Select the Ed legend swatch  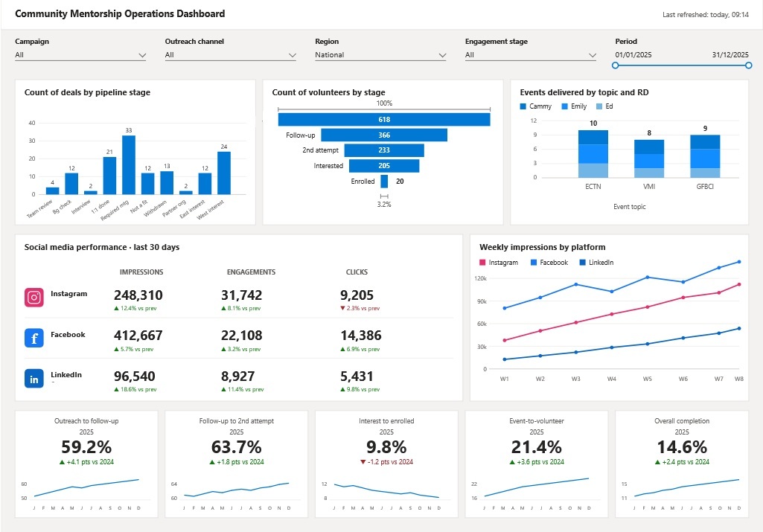pos(599,106)
